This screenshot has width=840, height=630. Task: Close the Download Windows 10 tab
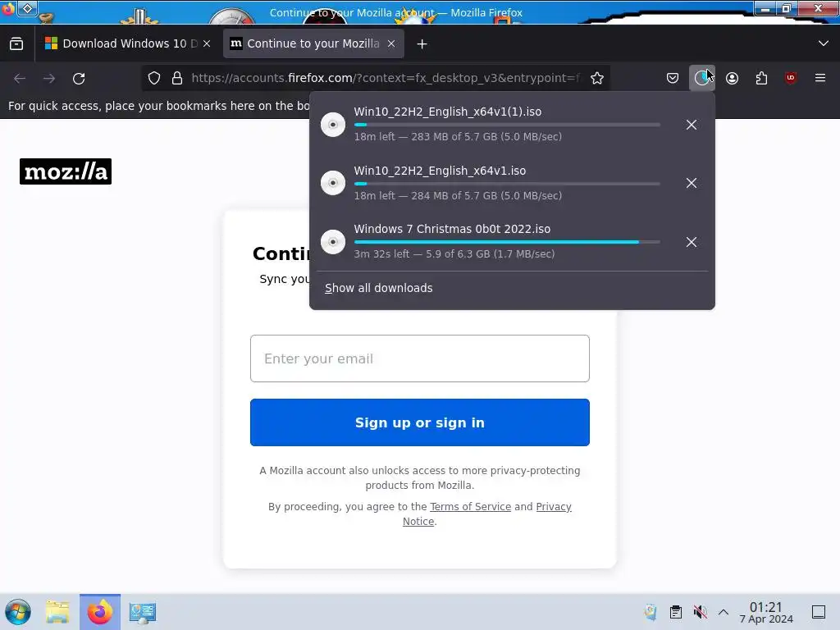coord(207,44)
